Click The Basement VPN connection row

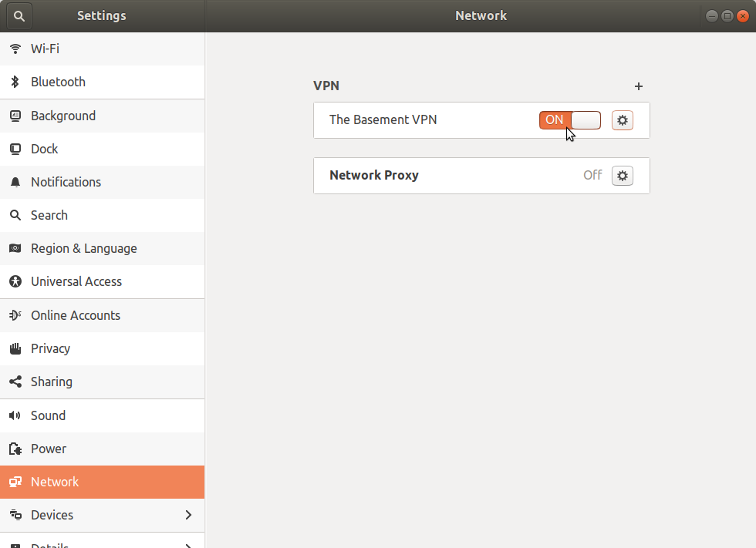coord(481,120)
